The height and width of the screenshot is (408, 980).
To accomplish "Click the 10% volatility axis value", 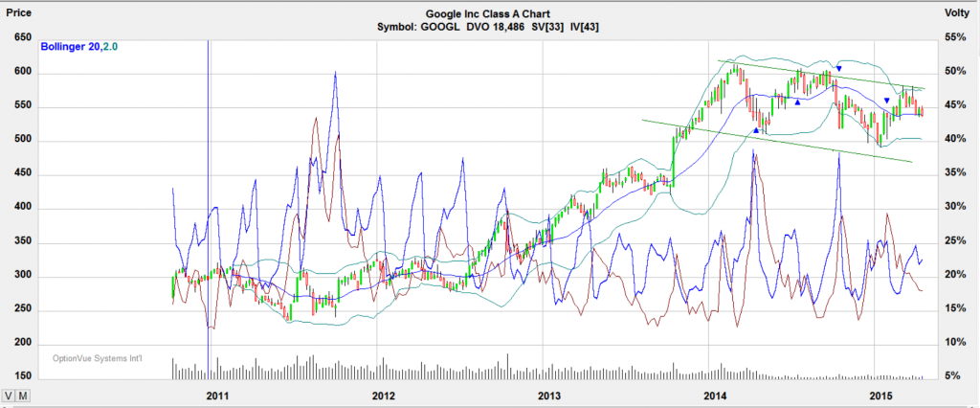I will (x=956, y=342).
